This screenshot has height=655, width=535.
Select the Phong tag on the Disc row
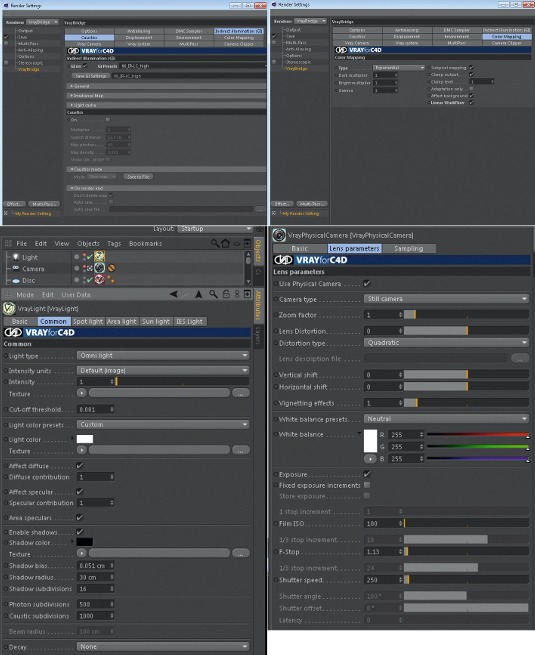click(x=111, y=279)
